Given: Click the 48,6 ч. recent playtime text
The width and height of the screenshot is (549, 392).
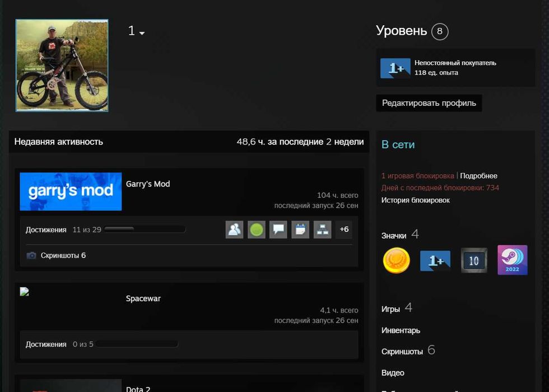Looking at the screenshot, I should pos(300,142).
